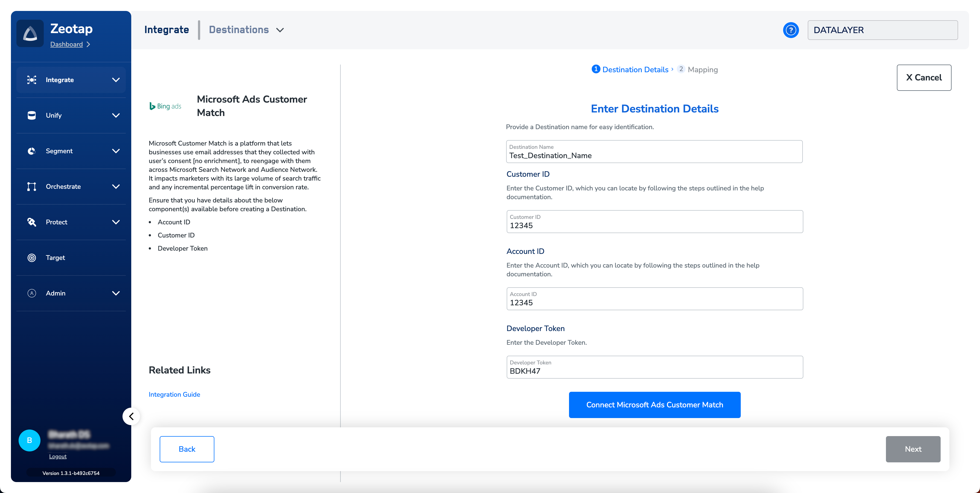Click the Admin user icon
The height and width of the screenshot is (493, 980).
[31, 293]
